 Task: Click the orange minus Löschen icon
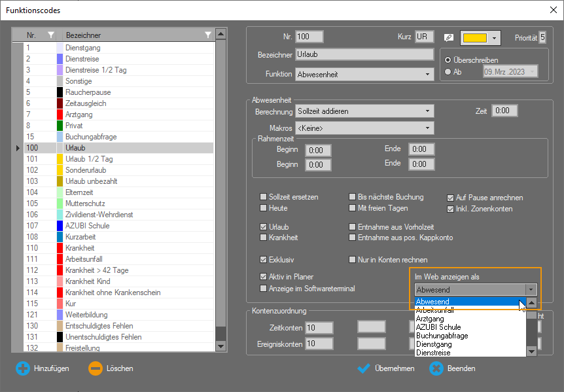coord(96,368)
